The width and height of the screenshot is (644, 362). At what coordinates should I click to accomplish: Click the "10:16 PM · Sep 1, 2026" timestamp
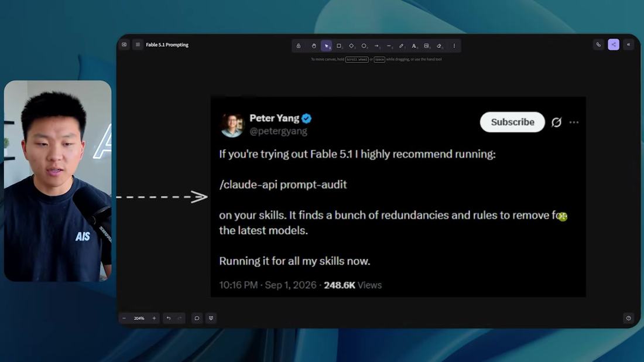(x=268, y=285)
